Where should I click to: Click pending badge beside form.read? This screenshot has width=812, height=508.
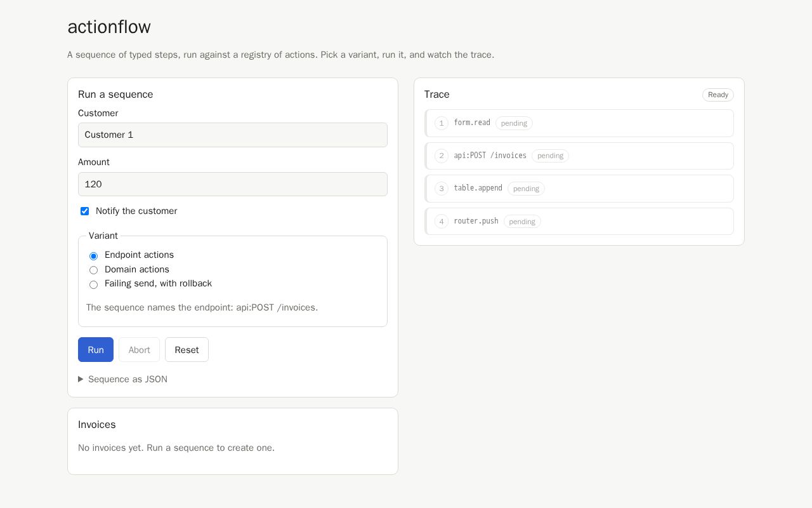tap(514, 123)
